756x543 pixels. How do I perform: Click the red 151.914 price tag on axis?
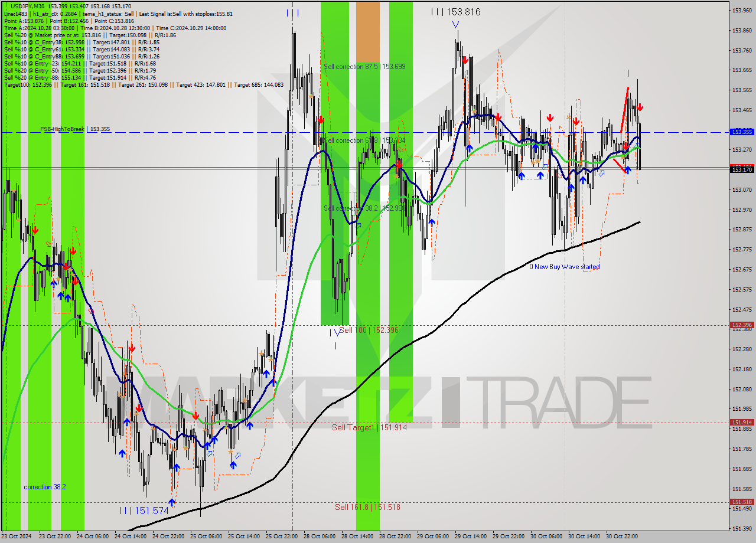click(742, 422)
